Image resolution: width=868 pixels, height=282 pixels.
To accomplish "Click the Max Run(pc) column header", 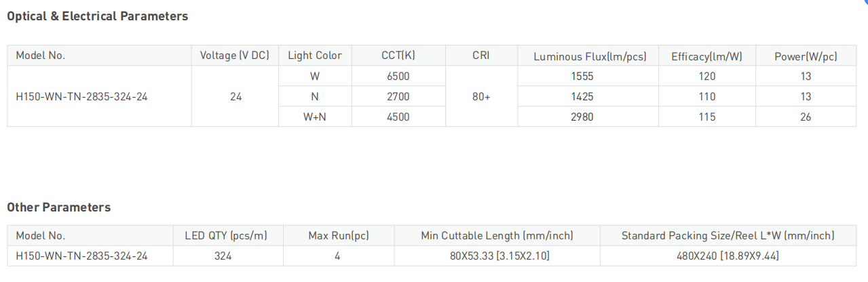I will (x=339, y=236).
